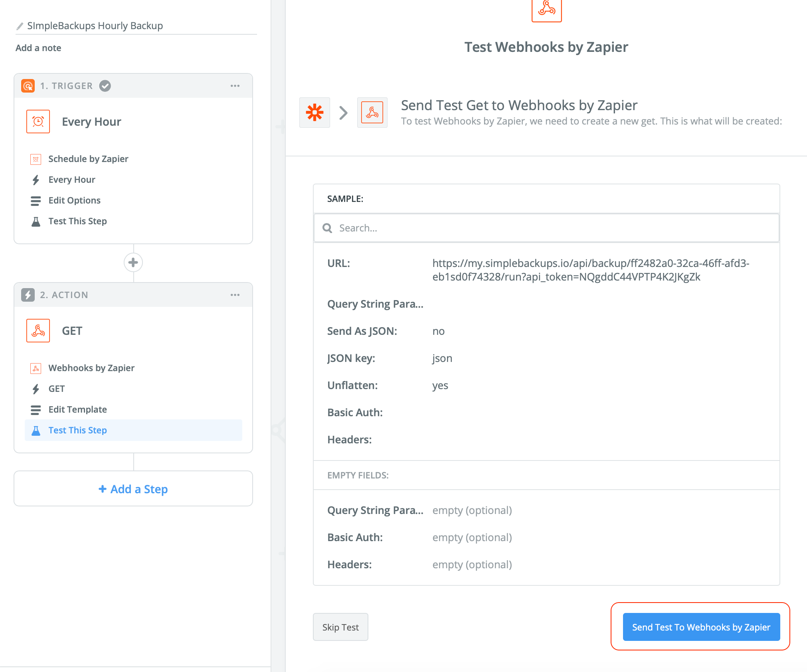The height and width of the screenshot is (672, 807).
Task: Open the trigger step's ellipsis menu
Action: tap(235, 85)
